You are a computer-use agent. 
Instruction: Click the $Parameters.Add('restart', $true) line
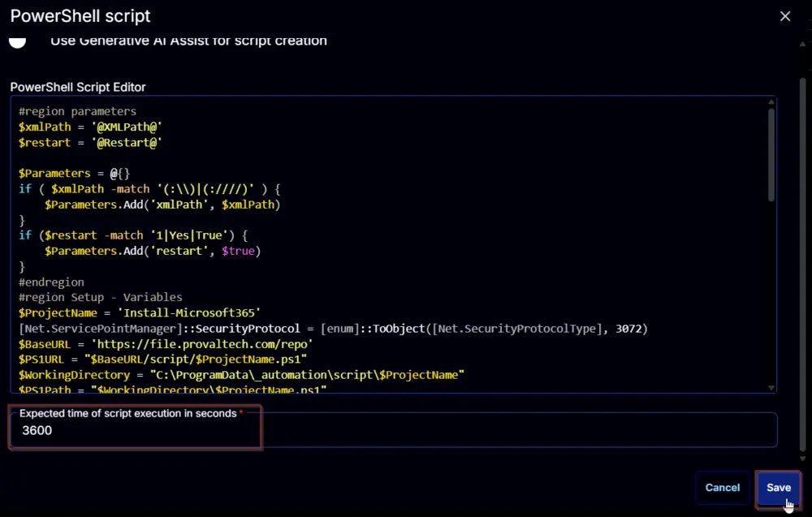tap(153, 251)
